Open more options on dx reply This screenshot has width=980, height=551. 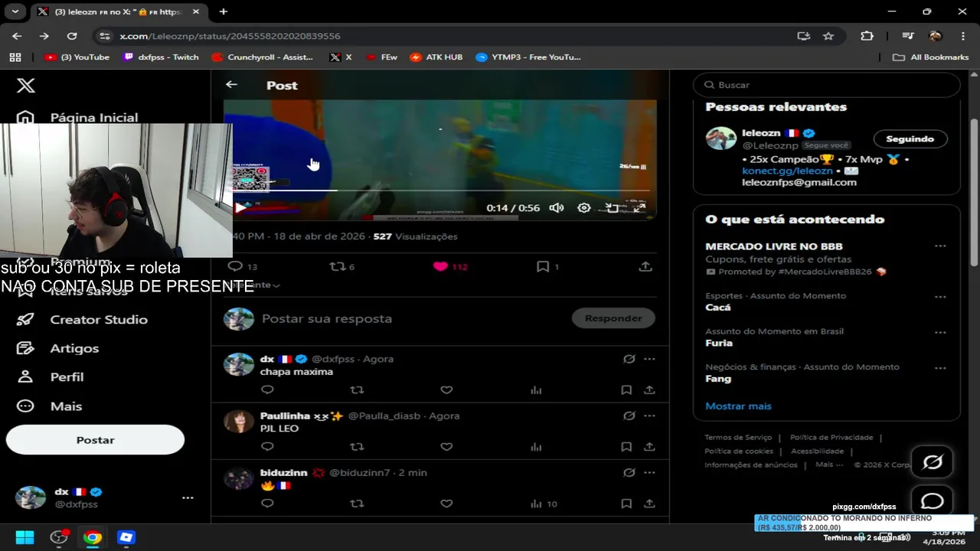649,359
